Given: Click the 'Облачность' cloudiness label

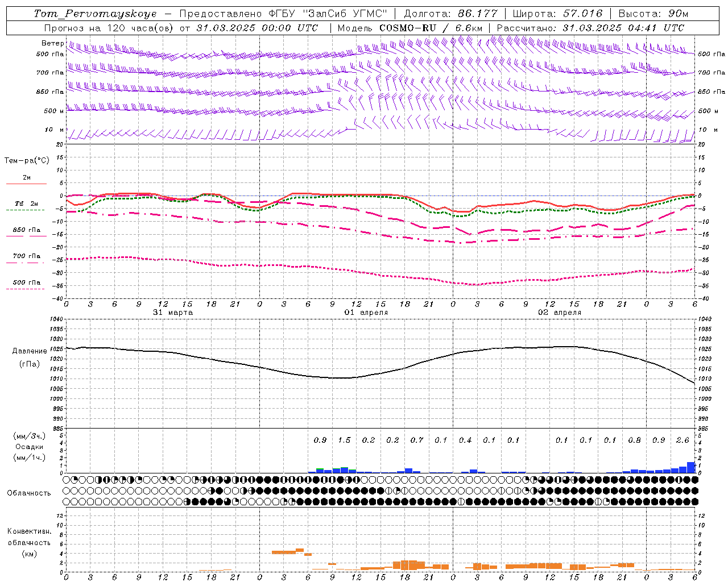Looking at the screenshot, I should [x=29, y=493].
